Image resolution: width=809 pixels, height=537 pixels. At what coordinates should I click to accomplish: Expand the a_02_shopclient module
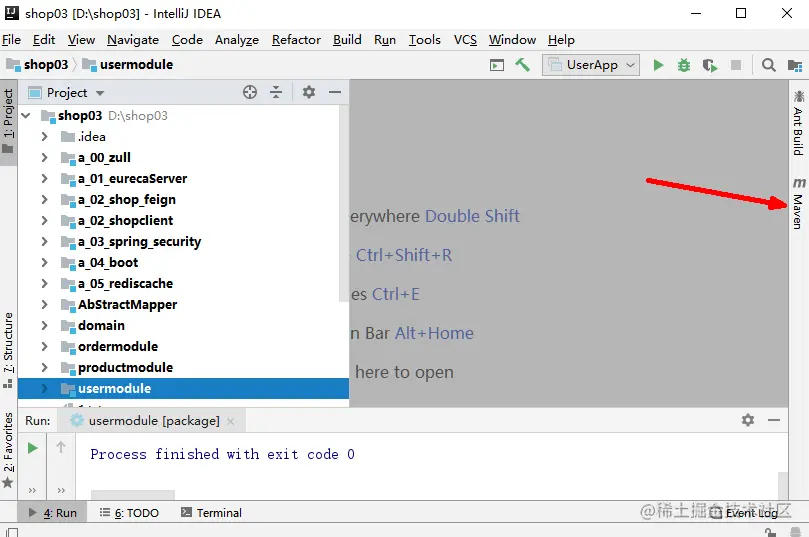44,221
